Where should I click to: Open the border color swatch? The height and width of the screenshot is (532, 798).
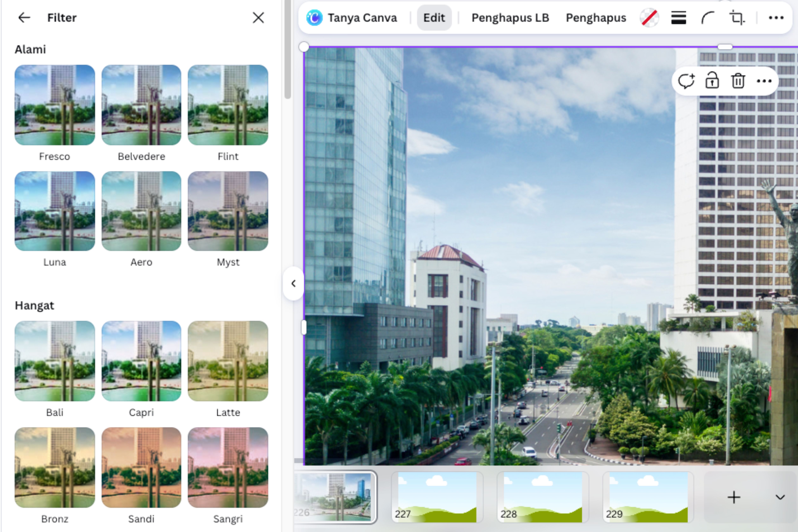point(649,18)
